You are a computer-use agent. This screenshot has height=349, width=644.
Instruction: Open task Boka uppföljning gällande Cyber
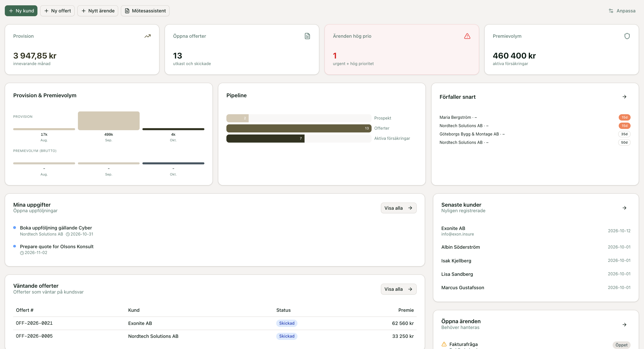click(56, 228)
